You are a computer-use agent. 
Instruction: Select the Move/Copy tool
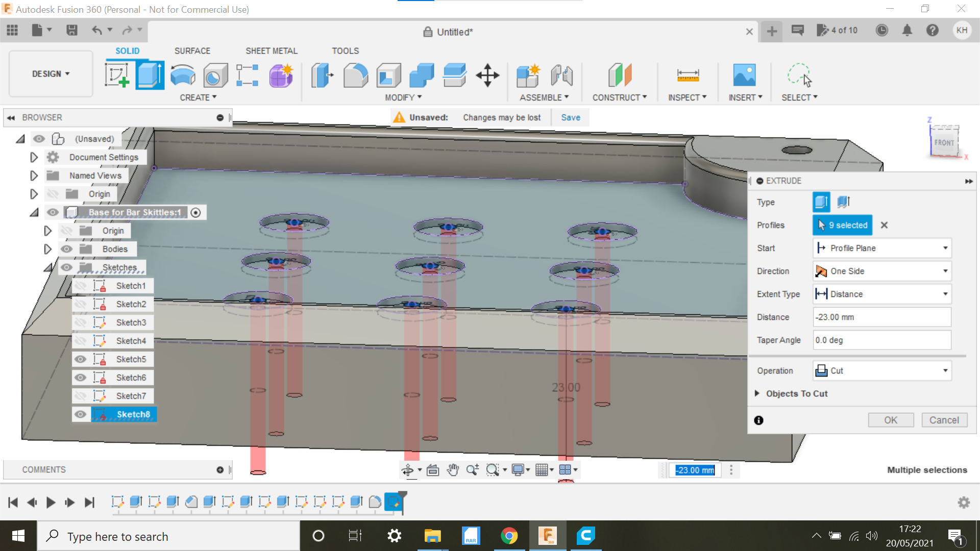click(487, 75)
